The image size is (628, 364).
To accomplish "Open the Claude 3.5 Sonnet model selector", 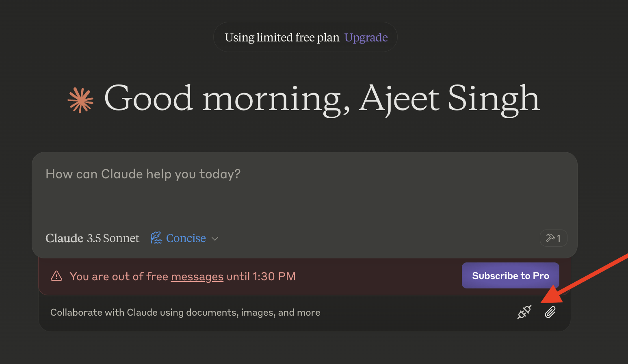I will pyautogui.click(x=92, y=238).
